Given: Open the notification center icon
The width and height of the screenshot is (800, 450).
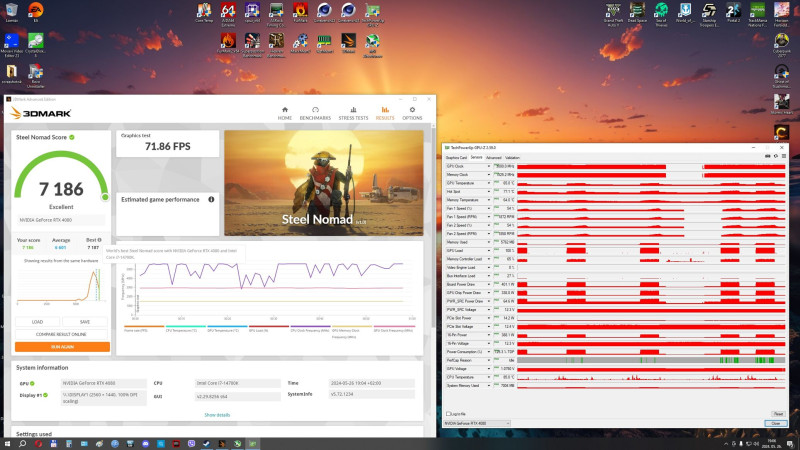Looking at the screenshot, I should coord(792,444).
